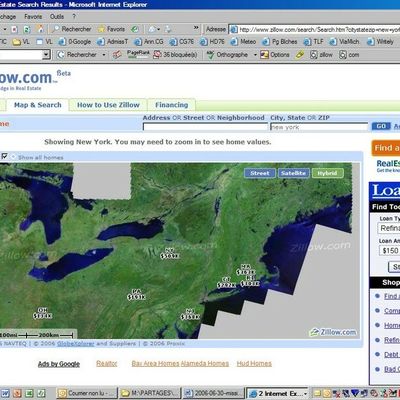Expand toolbar overflow chevron
The width and height of the screenshot is (400, 400).
[196, 28]
